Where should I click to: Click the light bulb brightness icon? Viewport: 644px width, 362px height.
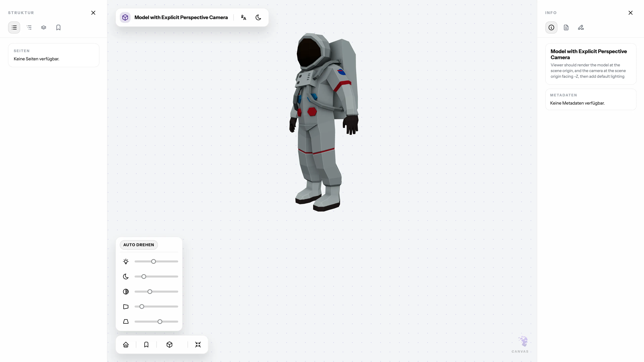coord(126,261)
